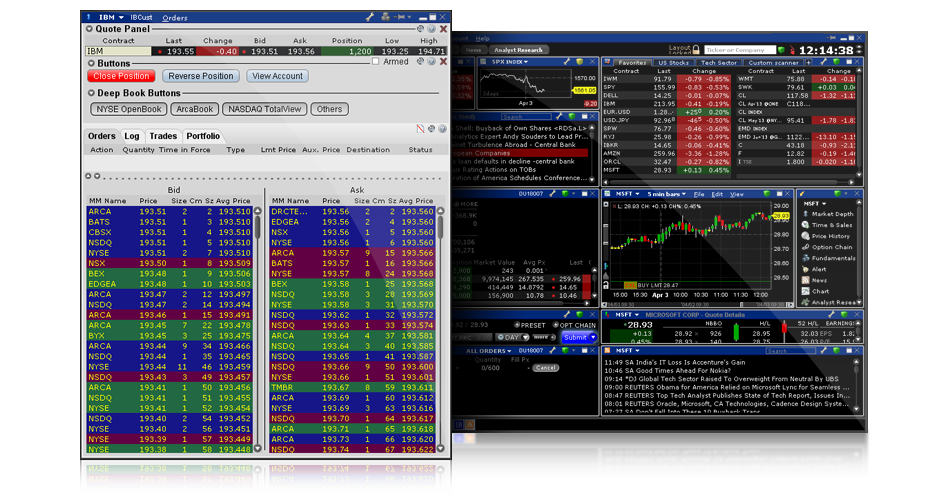Open Option Chain in MSFT tools panel

tap(826, 247)
